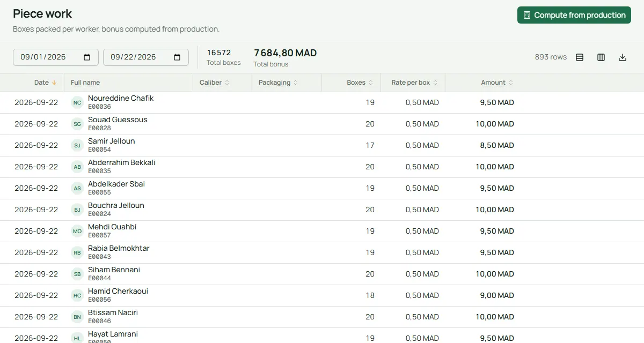Sort the table by Packaging column

click(278, 83)
